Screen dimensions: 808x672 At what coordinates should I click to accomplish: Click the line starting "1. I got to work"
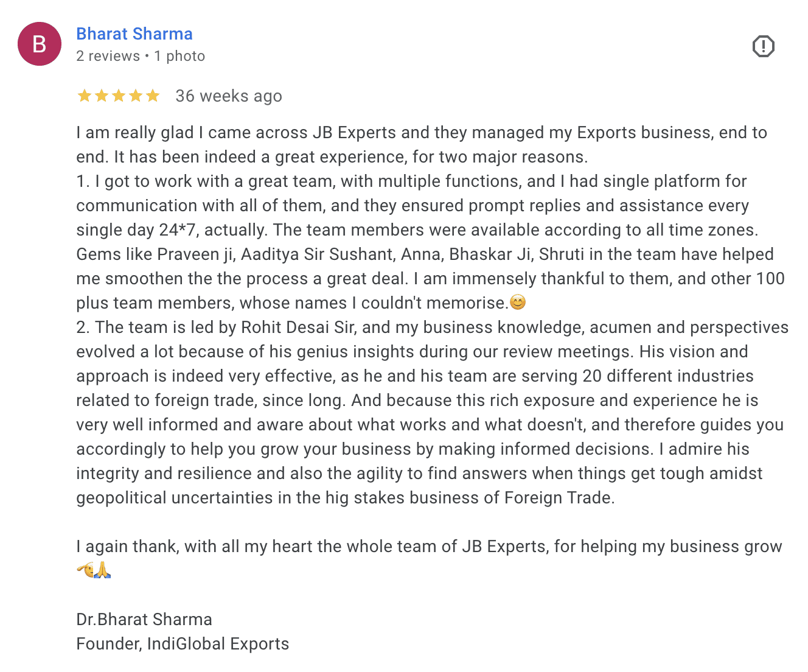coord(411,181)
